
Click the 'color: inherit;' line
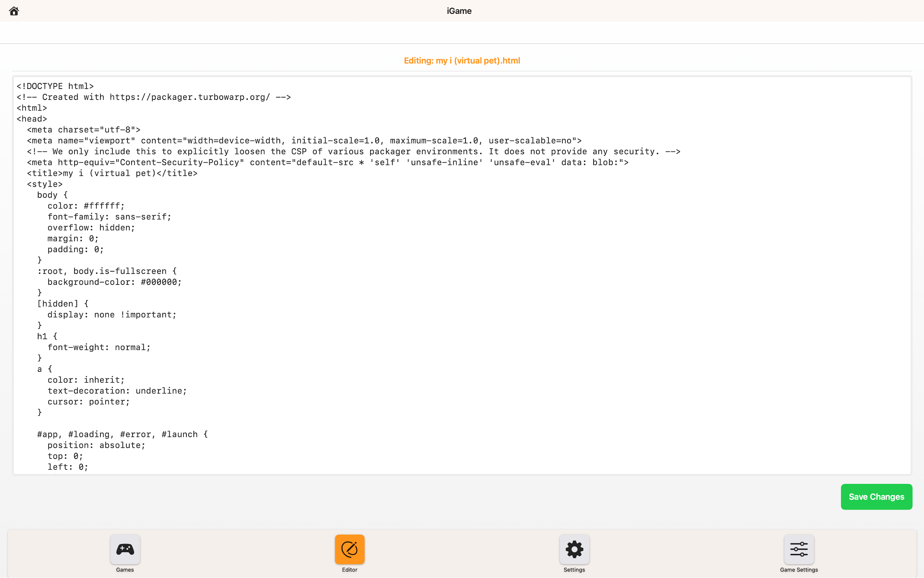[86, 380]
